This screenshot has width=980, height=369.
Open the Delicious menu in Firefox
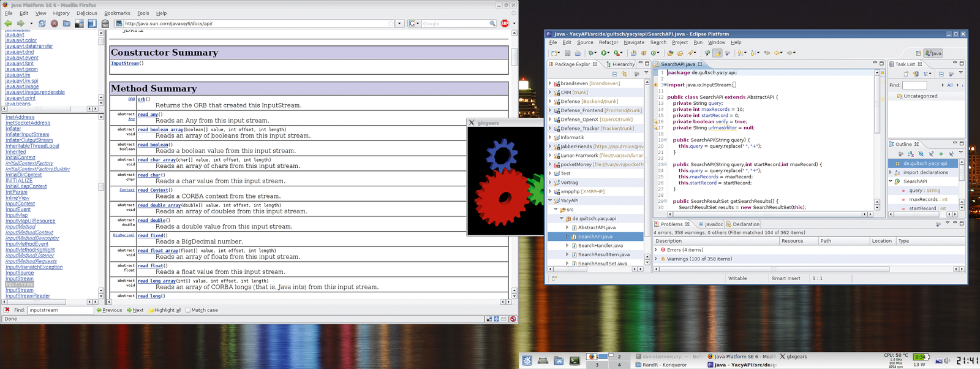pos(86,13)
